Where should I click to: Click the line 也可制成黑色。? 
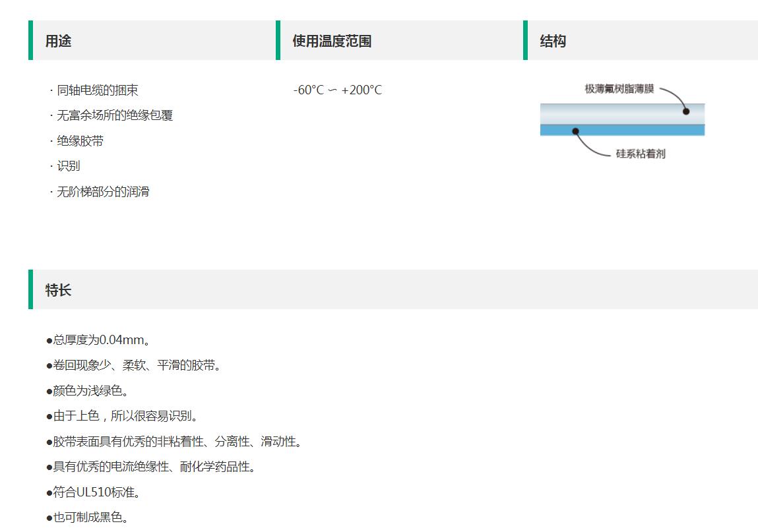point(87,517)
